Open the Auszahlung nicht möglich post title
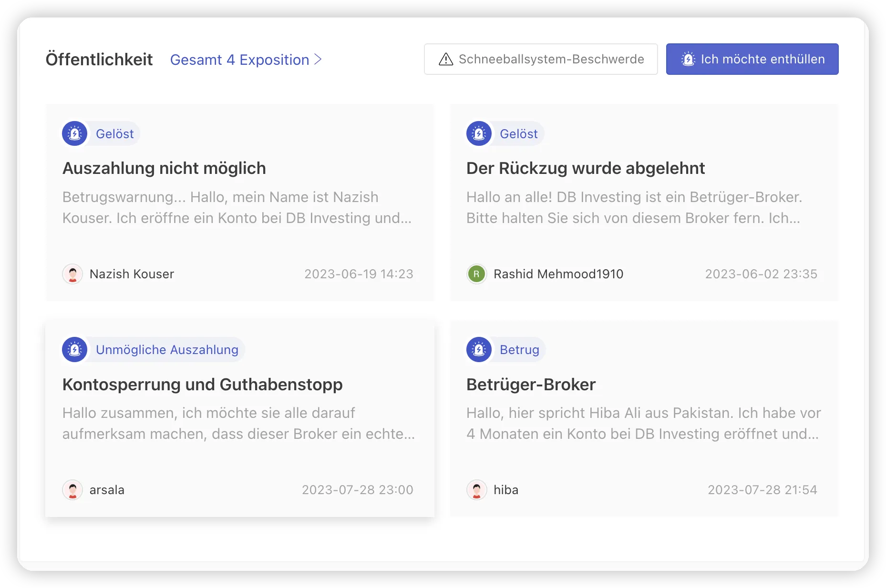Image resolution: width=886 pixels, height=588 pixels. point(164,168)
